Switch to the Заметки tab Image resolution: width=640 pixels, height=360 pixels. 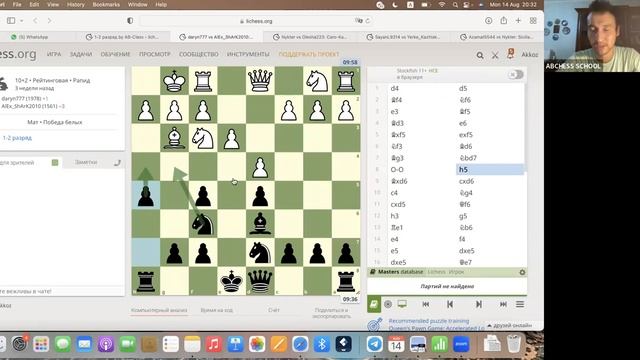point(86,162)
